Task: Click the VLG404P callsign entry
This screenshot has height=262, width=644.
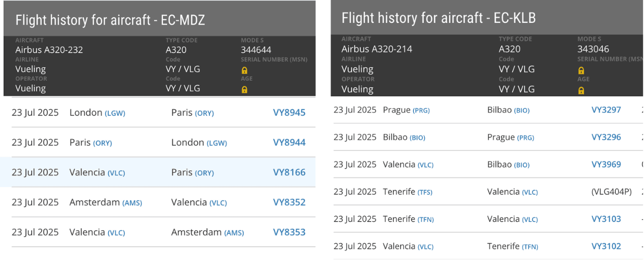Action: coord(611,192)
